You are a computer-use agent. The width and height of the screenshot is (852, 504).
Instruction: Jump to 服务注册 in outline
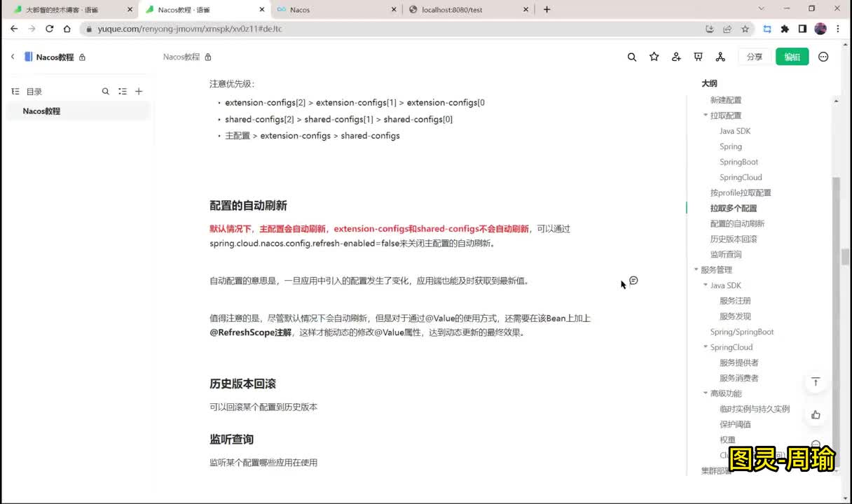point(735,300)
